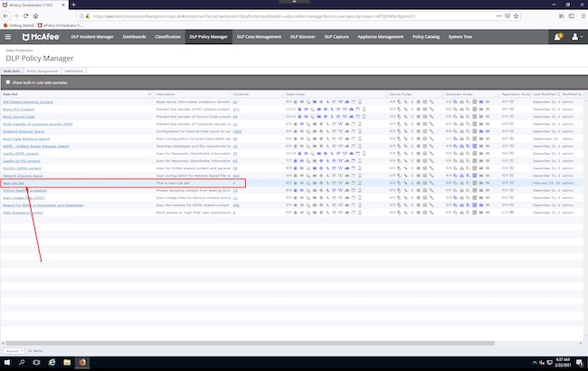Click mobile device icon in Block Source Code data rules
The image size is (588, 371).
point(364,117)
